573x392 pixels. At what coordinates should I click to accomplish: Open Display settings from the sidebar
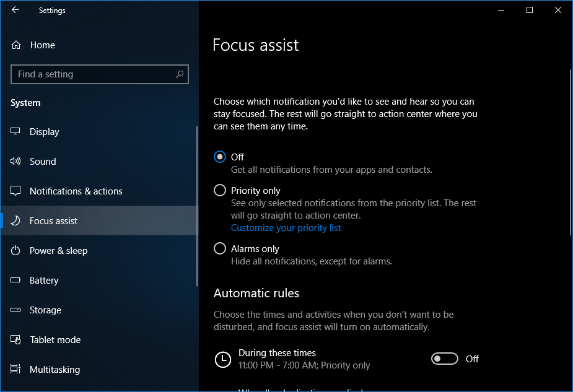pyautogui.click(x=45, y=131)
